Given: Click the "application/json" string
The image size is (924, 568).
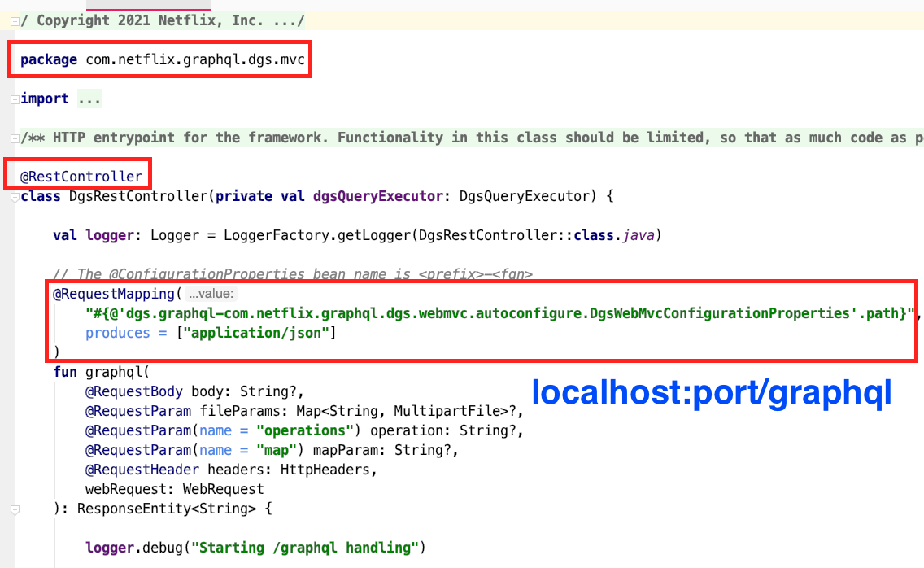Looking at the screenshot, I should pyautogui.click(x=255, y=333).
